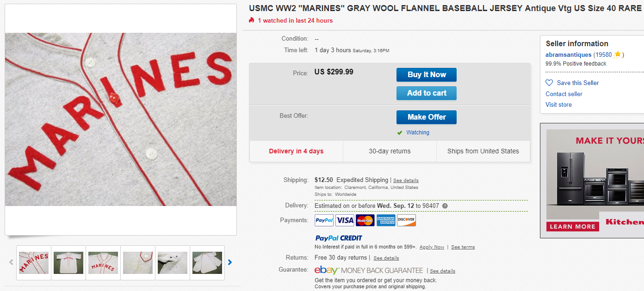Screen dimensions: 644x291
Task: Click the Visa card icon
Action: click(x=345, y=220)
